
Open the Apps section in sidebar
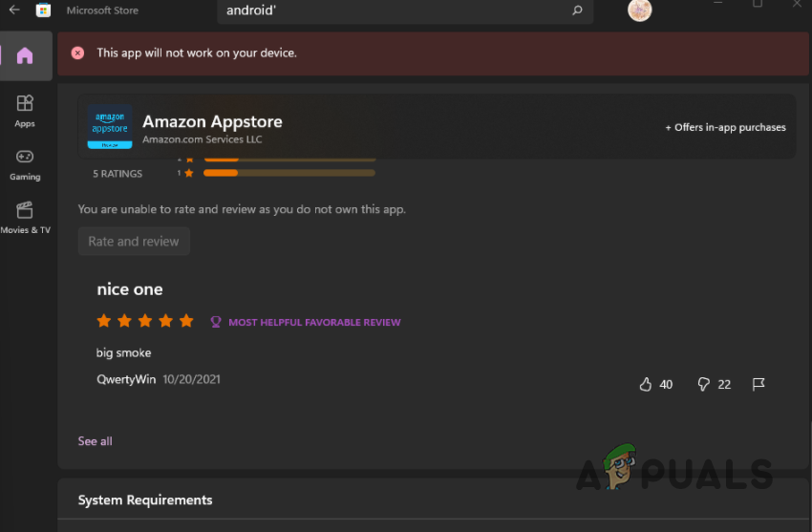click(x=25, y=111)
